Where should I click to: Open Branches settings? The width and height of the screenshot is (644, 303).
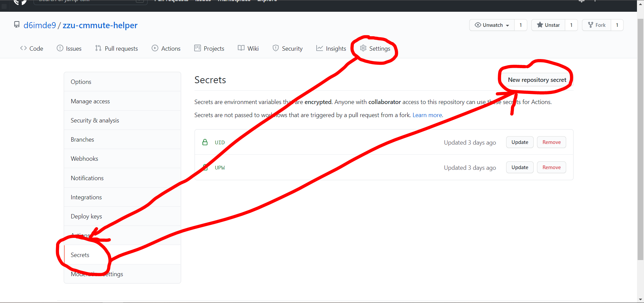(122, 140)
